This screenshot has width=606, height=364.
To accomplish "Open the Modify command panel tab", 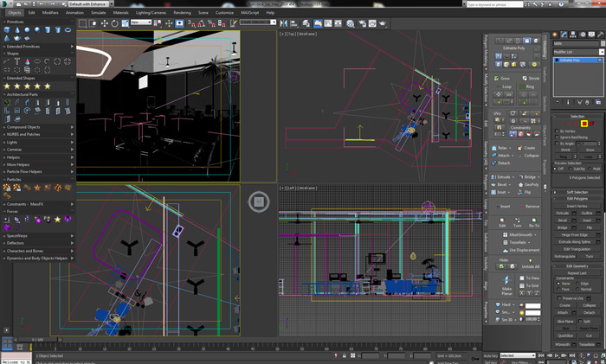I will click(x=564, y=35).
